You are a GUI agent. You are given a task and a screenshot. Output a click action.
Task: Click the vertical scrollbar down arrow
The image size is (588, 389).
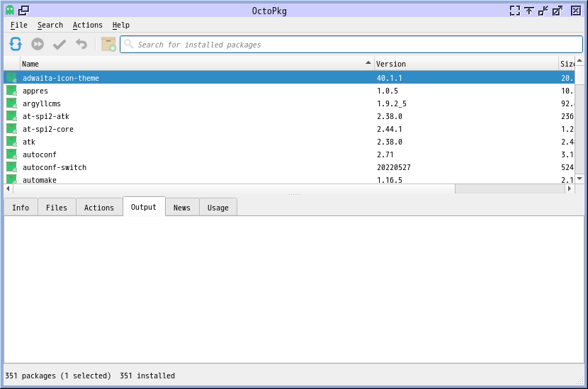[579, 179]
